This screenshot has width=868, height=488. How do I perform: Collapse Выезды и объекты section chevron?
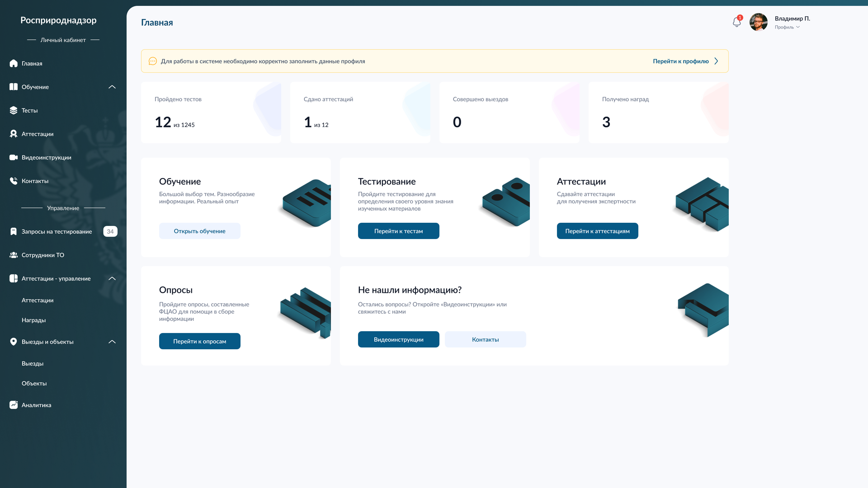pyautogui.click(x=112, y=342)
